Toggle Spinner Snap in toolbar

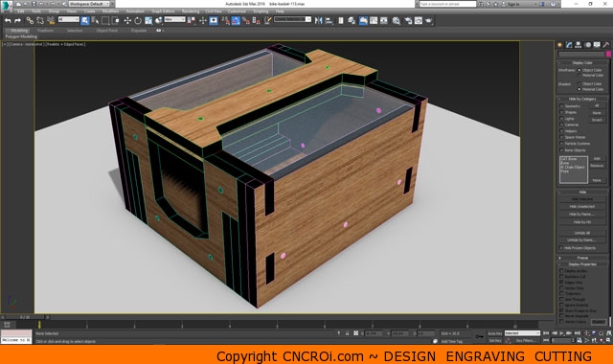tap(256, 21)
